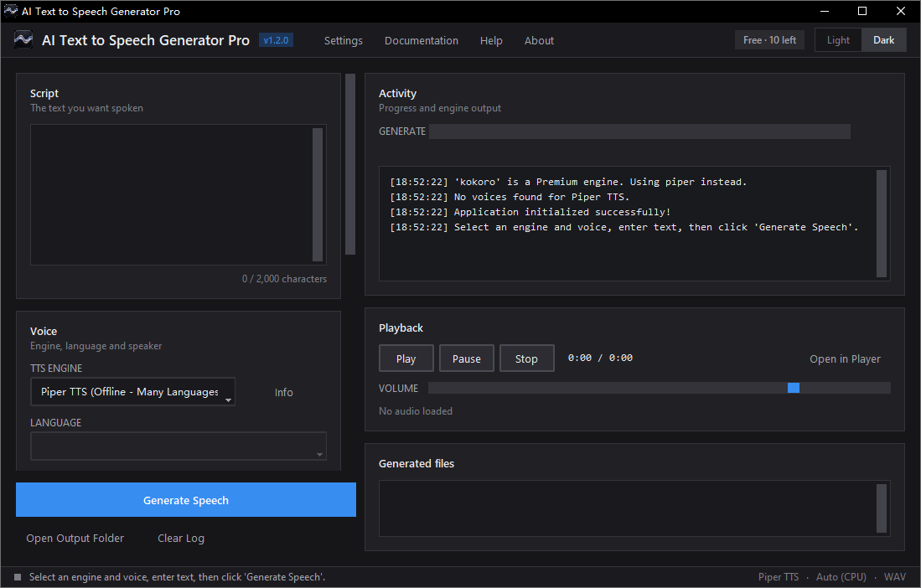
Task: Click the status bar square indicator icon
Action: [17, 577]
